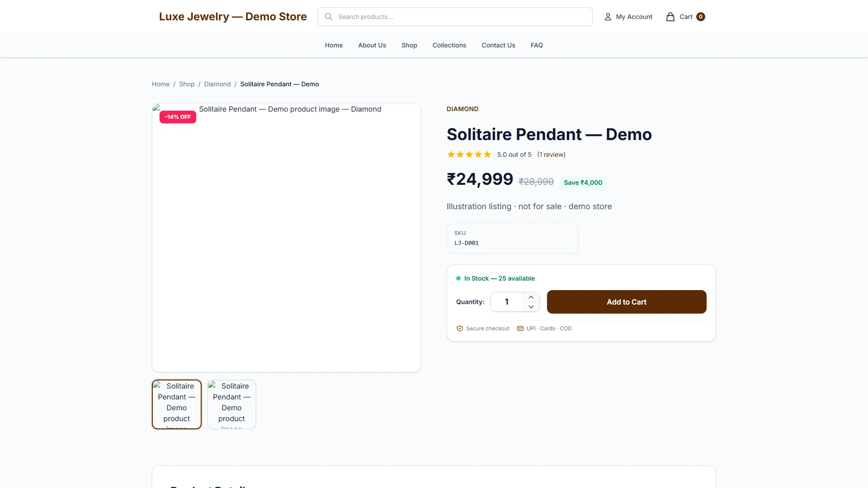Click the 'Illustration listing' description text
The height and width of the screenshot is (488, 868).
pos(529,206)
